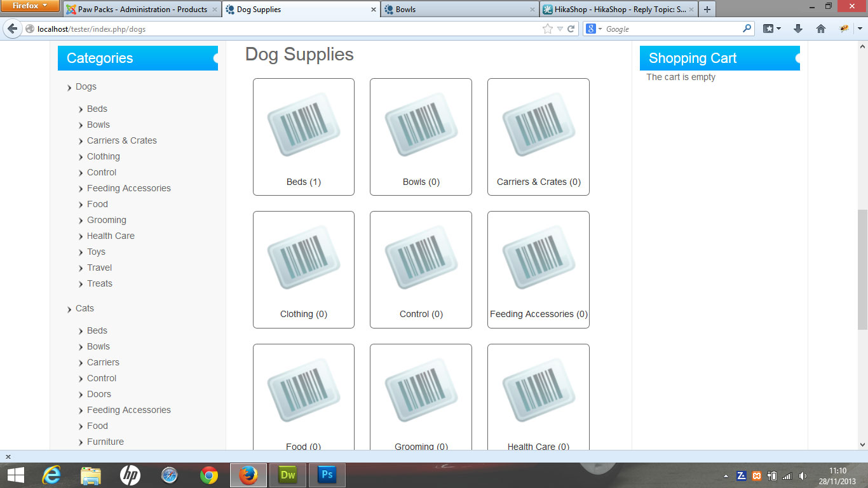Open Feeding Accessories (0) category card

point(538,269)
